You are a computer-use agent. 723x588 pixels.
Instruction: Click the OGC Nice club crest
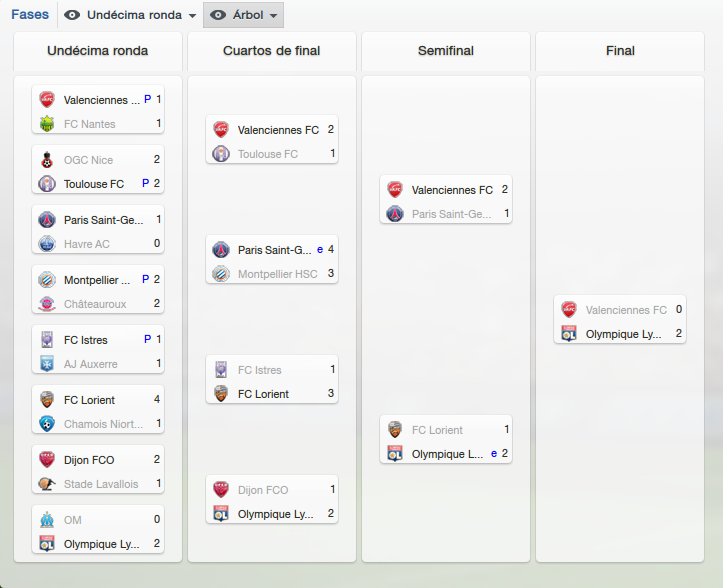47,160
